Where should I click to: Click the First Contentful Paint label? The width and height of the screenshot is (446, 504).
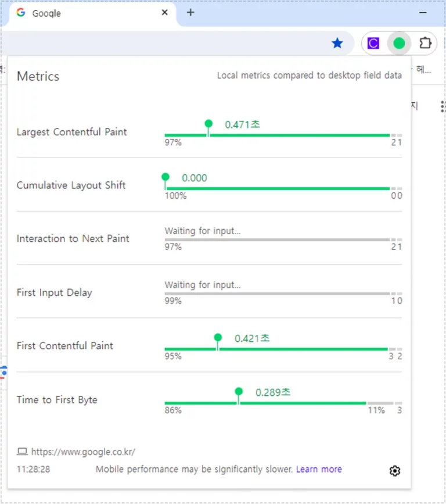(x=65, y=346)
